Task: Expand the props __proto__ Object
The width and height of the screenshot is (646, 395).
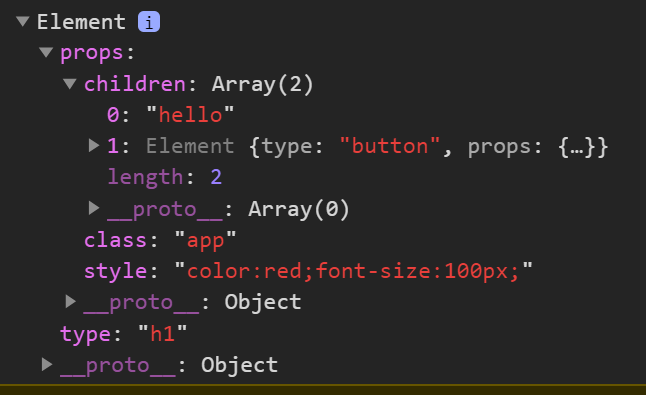Action: pyautogui.click(x=71, y=302)
